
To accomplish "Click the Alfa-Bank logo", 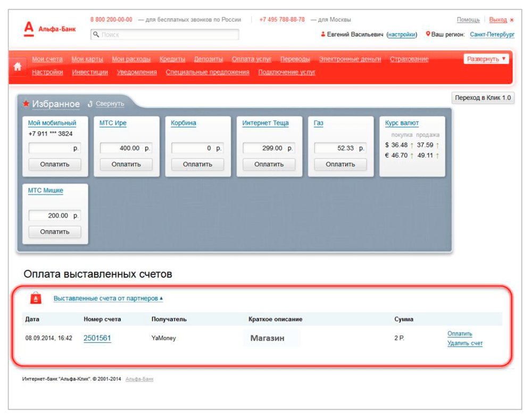I will 50,29.
